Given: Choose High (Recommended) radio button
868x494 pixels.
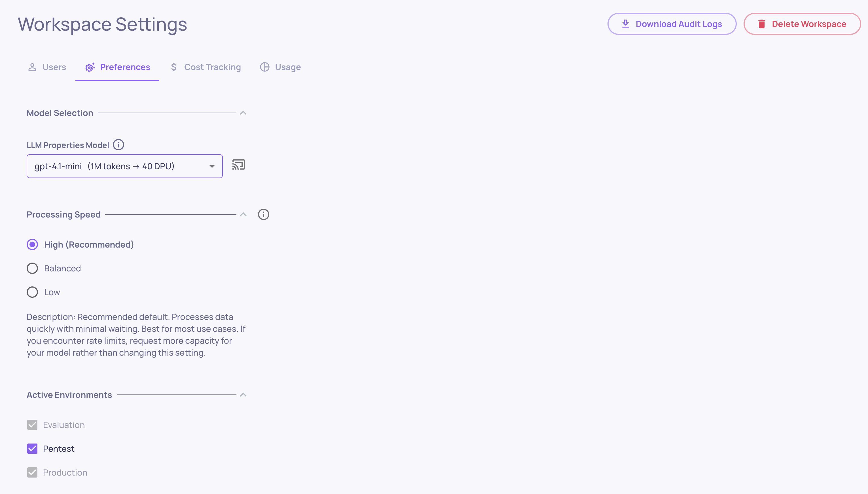Looking at the screenshot, I should point(32,245).
